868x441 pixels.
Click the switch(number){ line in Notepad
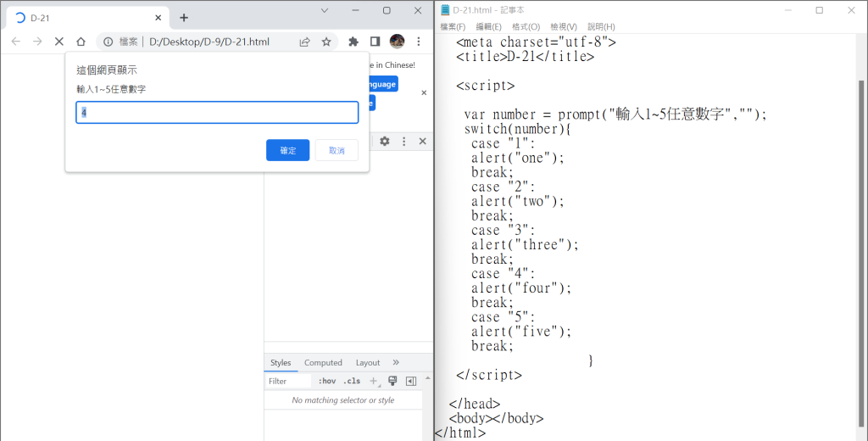[518, 129]
